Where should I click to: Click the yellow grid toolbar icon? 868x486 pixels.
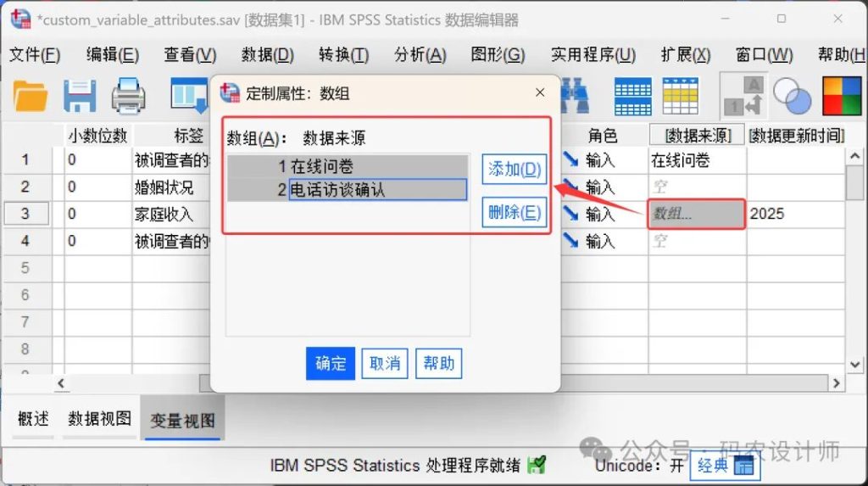tap(680, 96)
